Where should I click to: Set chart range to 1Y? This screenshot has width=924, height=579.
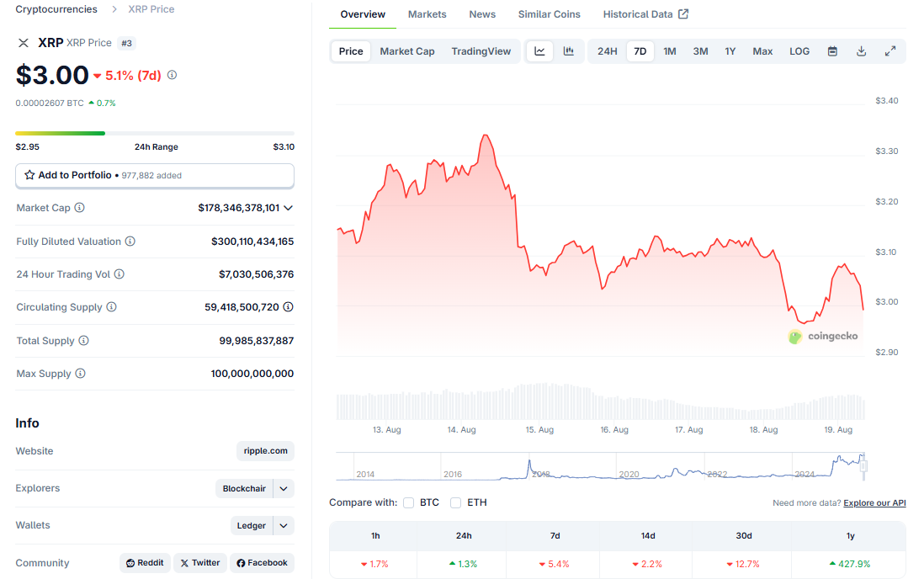730,51
